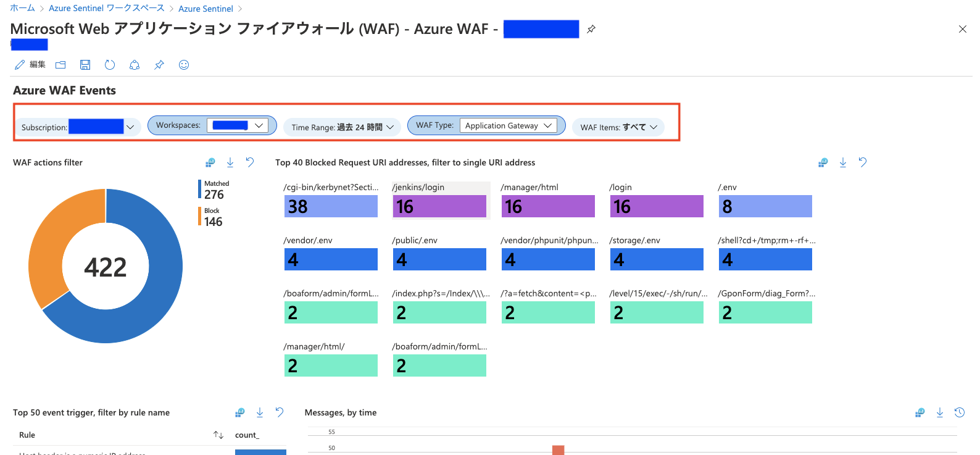Open Log Analytics icon for WAF actions filter
This screenshot has width=980, height=455.
click(x=210, y=162)
